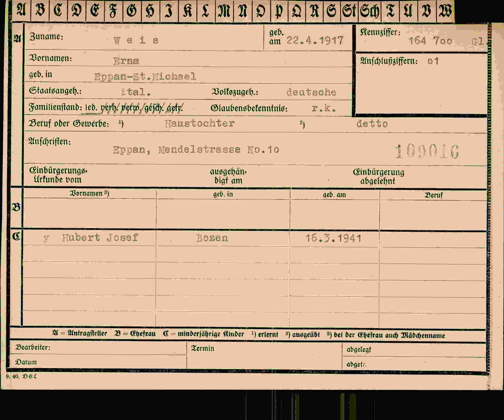Click the 'Beruf' column header
This screenshot has width=504, height=420.
point(433,195)
